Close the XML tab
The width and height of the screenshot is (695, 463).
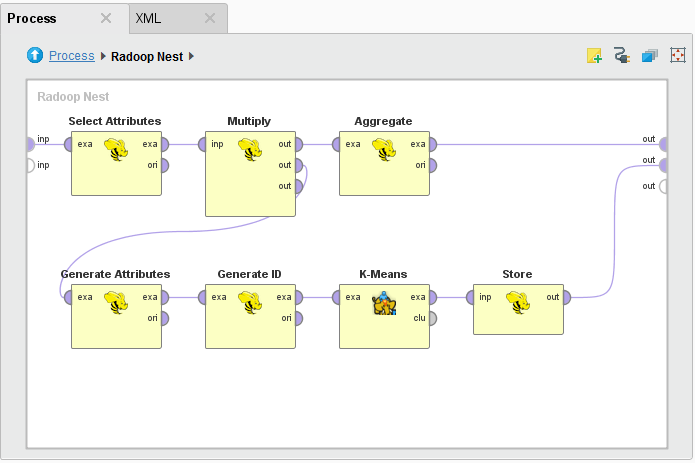[209, 18]
